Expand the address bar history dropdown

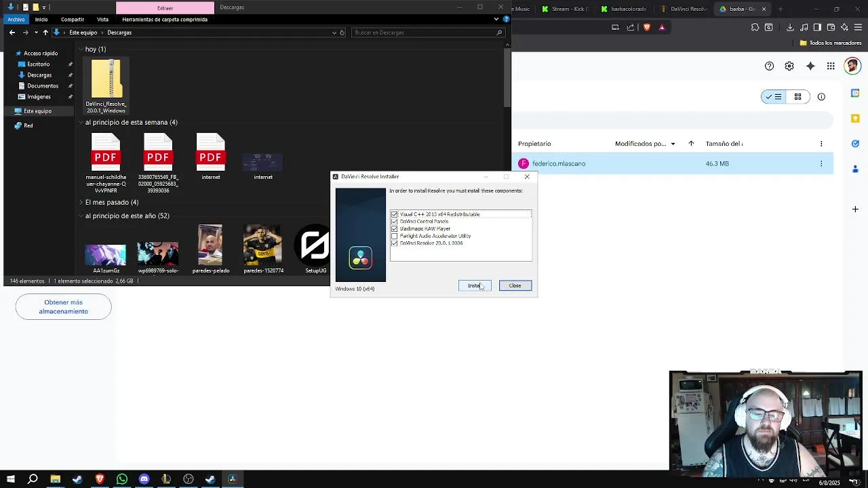pyautogui.click(x=334, y=33)
